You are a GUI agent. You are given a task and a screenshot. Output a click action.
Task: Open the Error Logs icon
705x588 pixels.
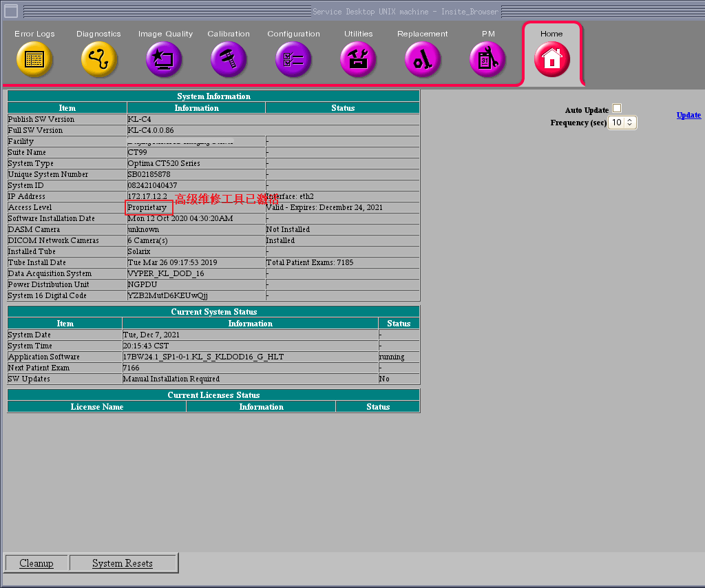[34, 60]
